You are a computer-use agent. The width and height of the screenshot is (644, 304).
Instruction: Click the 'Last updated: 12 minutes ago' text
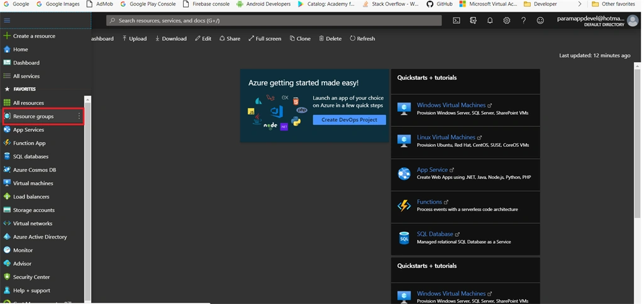tap(595, 55)
